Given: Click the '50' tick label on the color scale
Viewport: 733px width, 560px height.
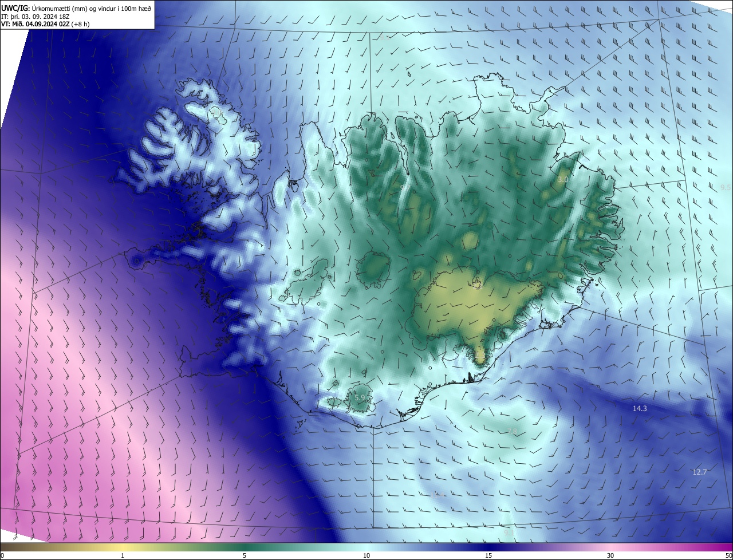Looking at the screenshot, I should click(728, 555).
